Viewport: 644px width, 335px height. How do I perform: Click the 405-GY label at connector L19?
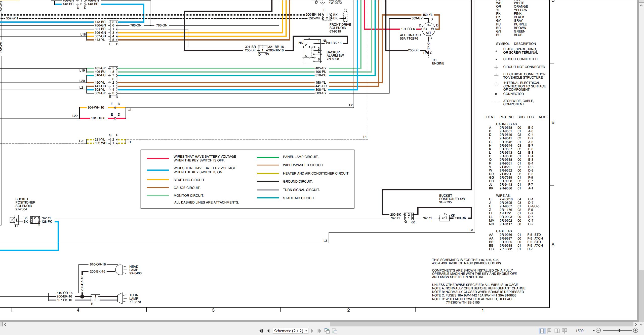tap(100, 68)
